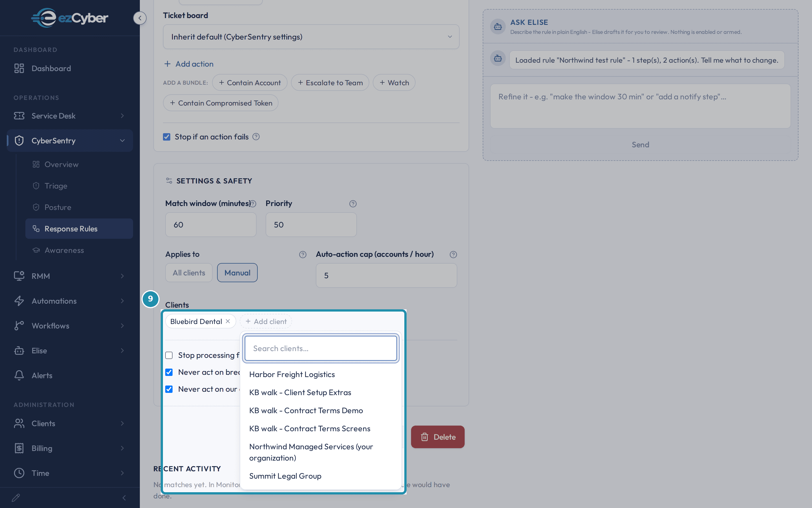
Task: Select Northwind Managed Services (your organization)
Action: coord(321,452)
